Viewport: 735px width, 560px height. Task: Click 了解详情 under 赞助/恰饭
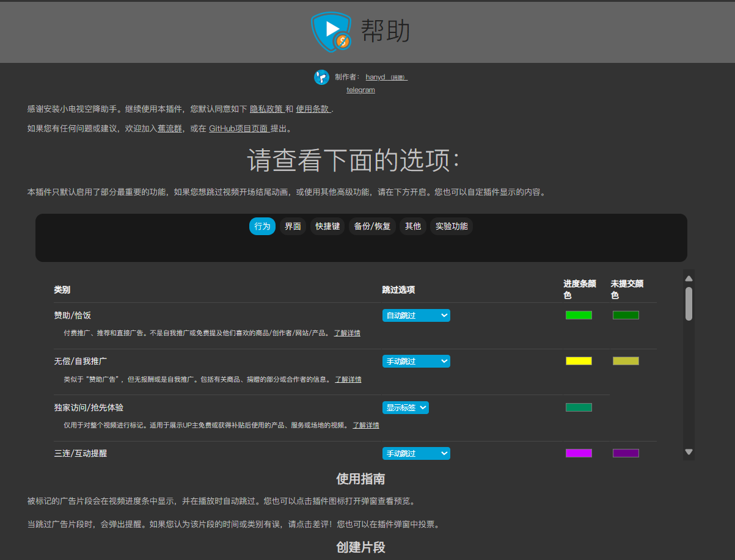coord(348,333)
